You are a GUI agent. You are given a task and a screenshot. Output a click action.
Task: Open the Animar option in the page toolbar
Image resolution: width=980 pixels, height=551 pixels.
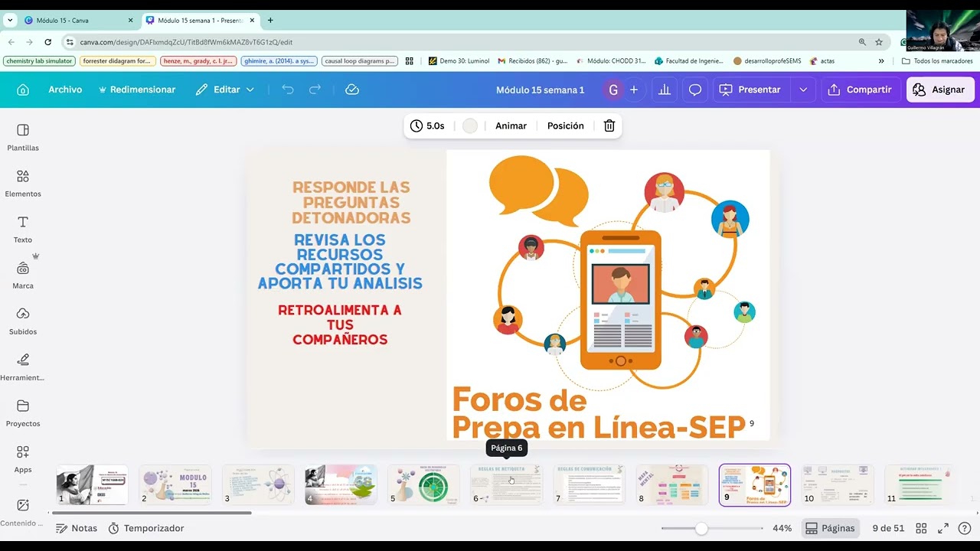click(x=511, y=126)
